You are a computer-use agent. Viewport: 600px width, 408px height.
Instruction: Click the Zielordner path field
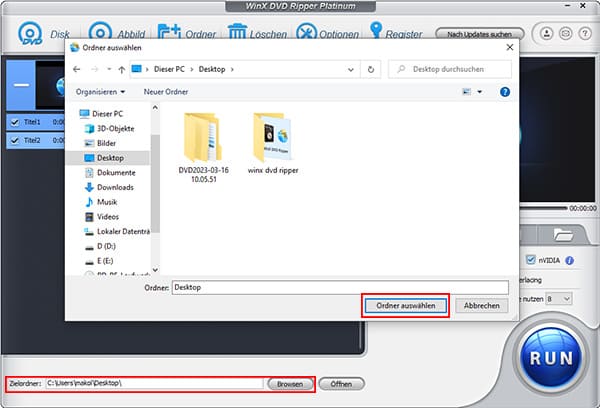click(155, 383)
